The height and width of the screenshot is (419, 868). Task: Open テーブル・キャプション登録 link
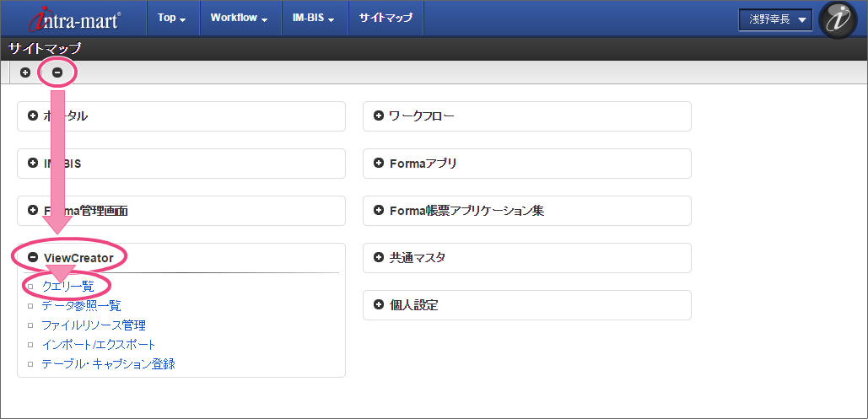tap(108, 364)
